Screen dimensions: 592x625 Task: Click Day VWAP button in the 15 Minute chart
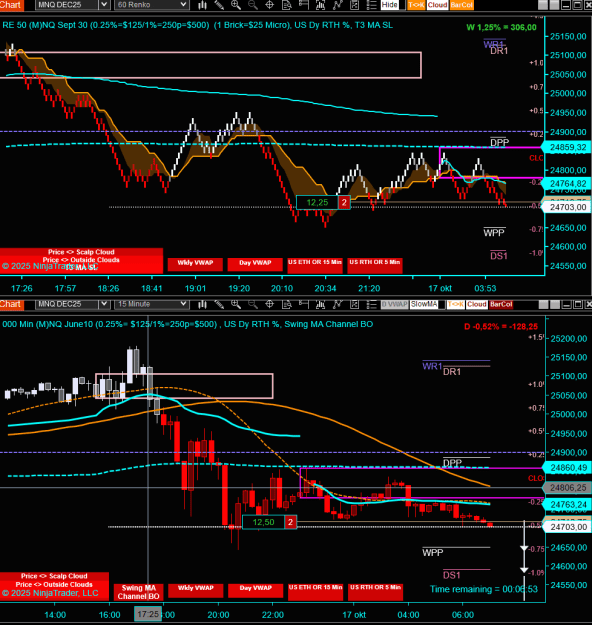tap(256, 590)
